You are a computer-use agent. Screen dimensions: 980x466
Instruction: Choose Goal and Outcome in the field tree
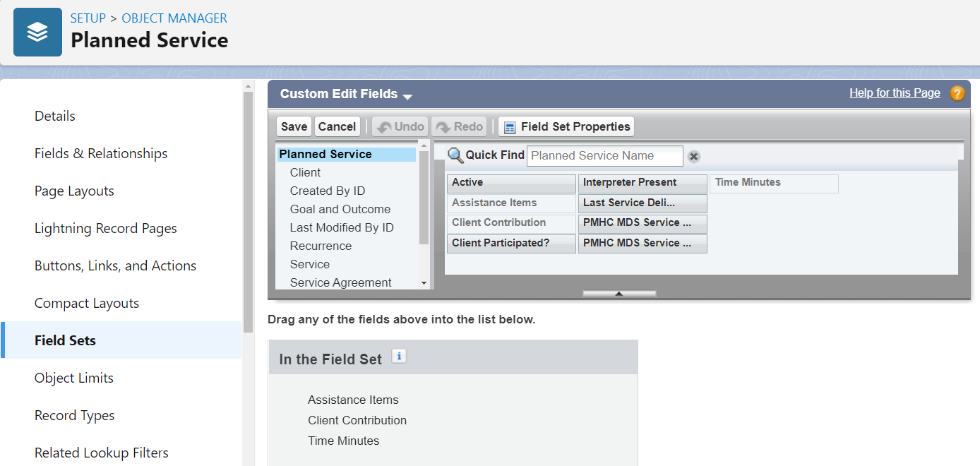[x=340, y=209]
